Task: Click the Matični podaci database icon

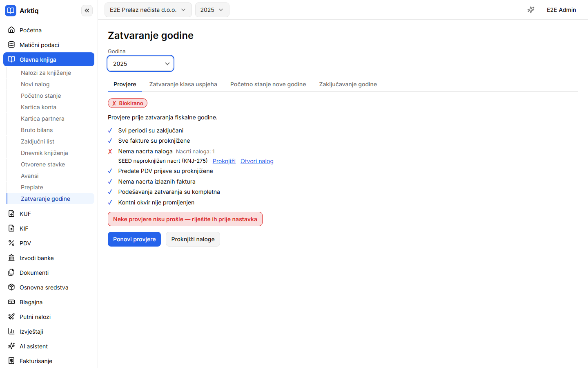Action: pyautogui.click(x=11, y=45)
